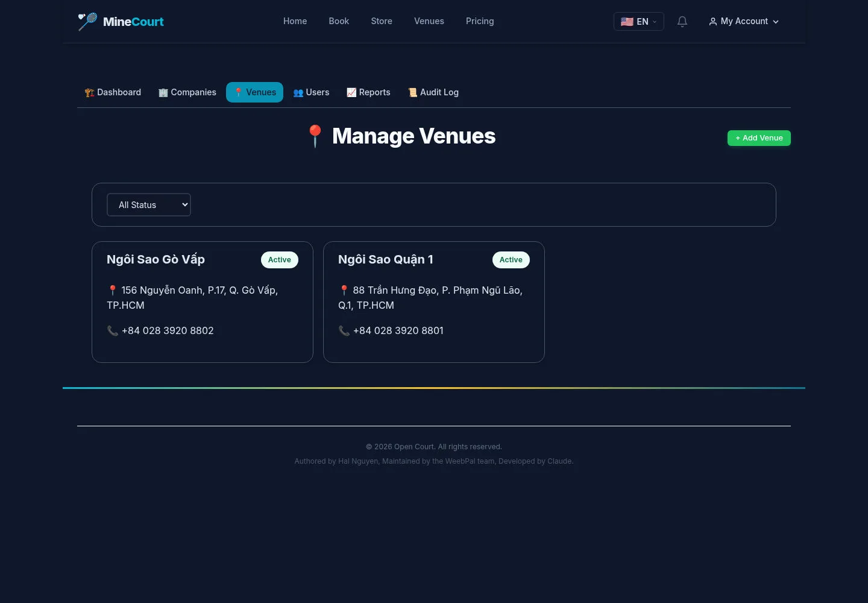Open Venues in top navigation
The width and height of the screenshot is (868, 603).
[x=429, y=21]
